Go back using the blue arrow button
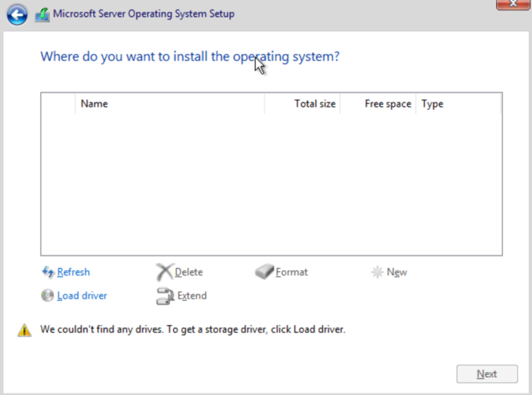Screen dimensions: 532x395 click(x=17, y=15)
